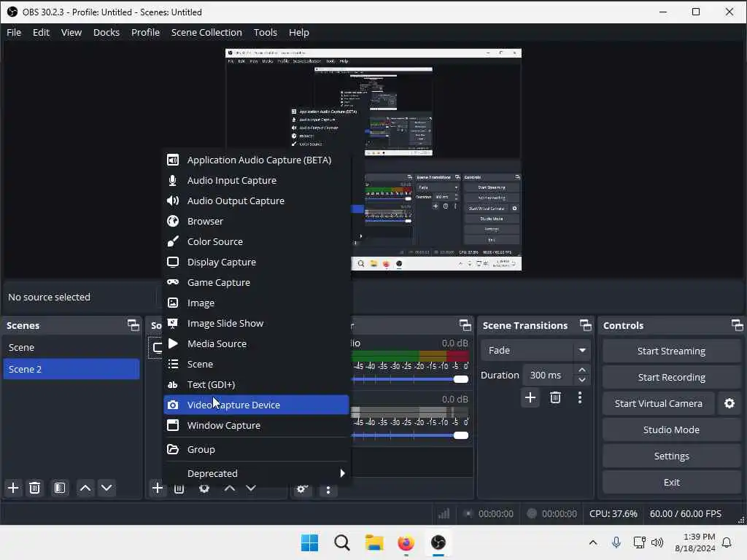Open the Fade transition dropdown

(x=535, y=351)
